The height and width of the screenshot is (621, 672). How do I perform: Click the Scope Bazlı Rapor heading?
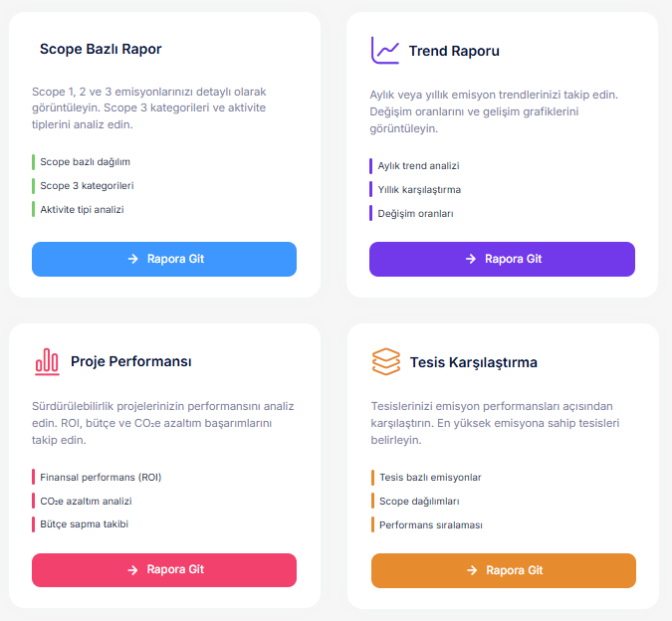pos(101,49)
